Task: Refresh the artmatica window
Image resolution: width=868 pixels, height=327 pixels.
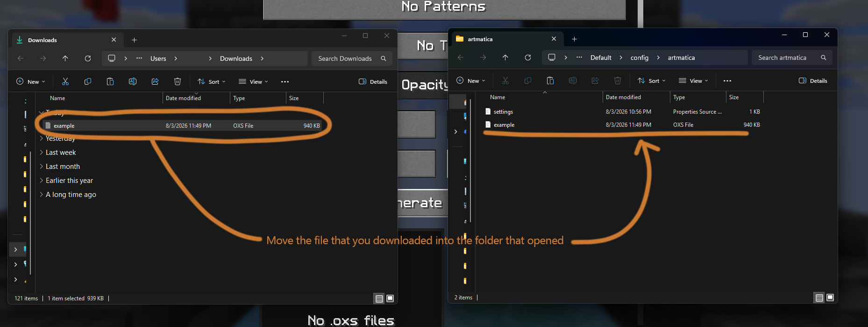Action: click(528, 58)
